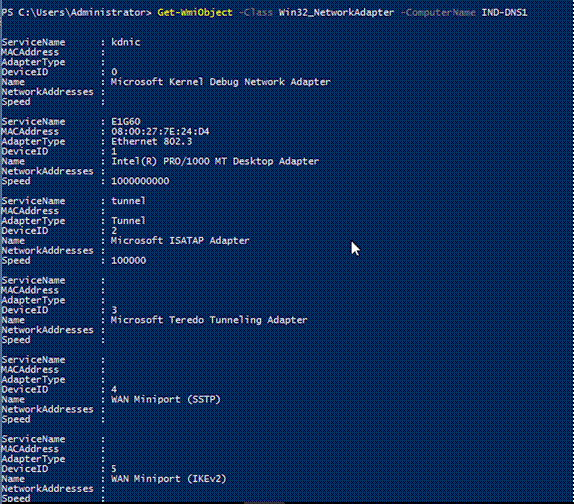The image size is (574, 504).
Task: Click MAC address 08:00:27:7E:24:D4
Action: [160, 131]
